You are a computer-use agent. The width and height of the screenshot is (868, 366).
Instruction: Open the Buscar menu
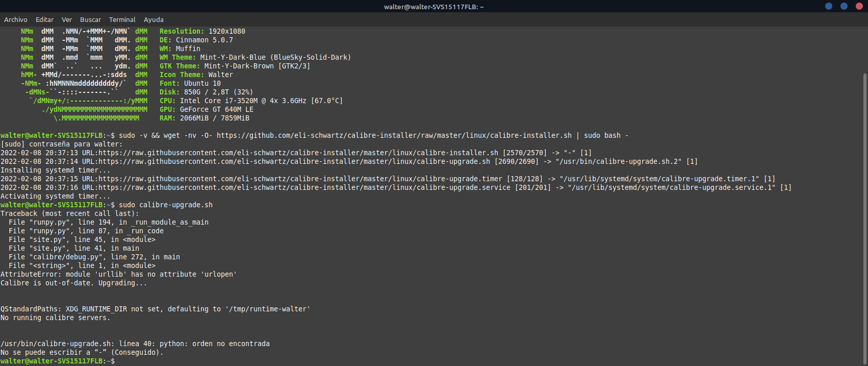90,19
